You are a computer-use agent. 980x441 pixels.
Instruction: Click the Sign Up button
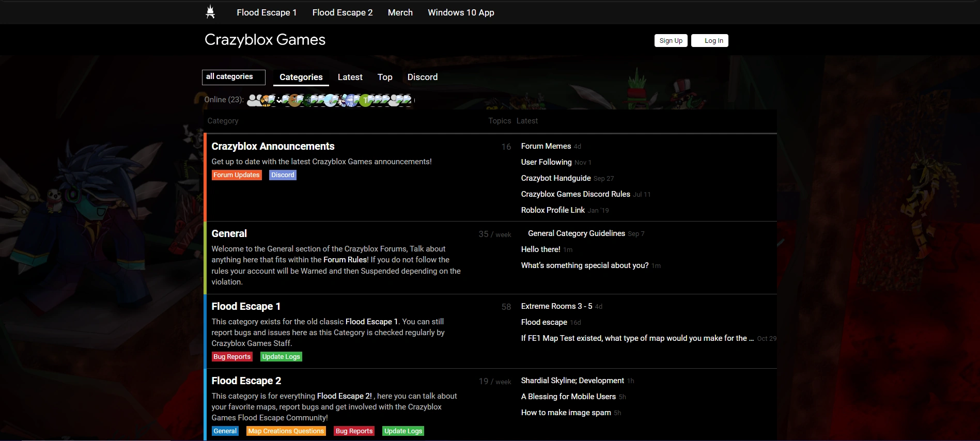coord(671,41)
